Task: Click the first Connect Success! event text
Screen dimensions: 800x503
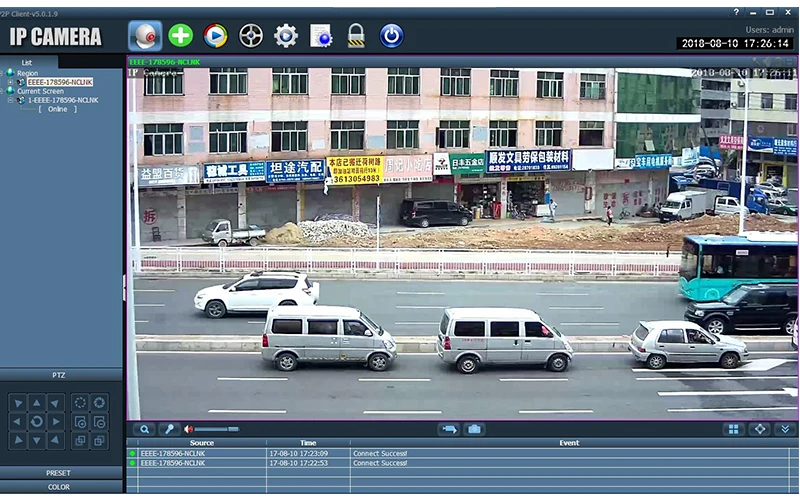Action: click(x=380, y=453)
